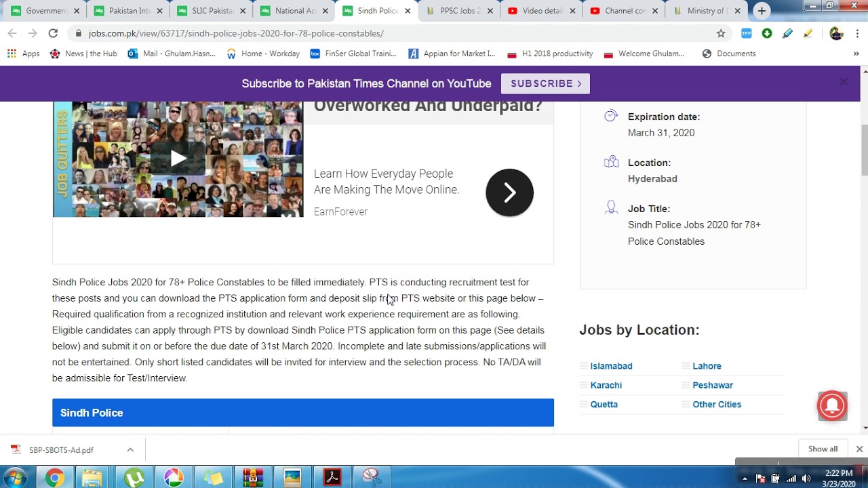This screenshot has height=488, width=868.
Task: Click the Sindh Police blue header
Action: click(x=303, y=413)
